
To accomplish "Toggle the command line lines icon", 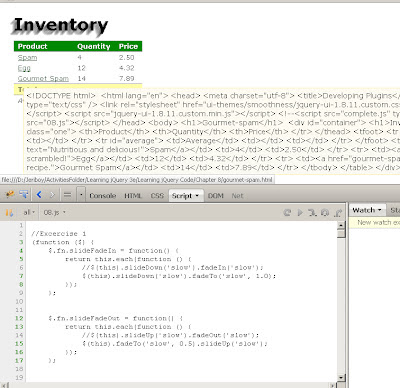I will coord(67,195).
